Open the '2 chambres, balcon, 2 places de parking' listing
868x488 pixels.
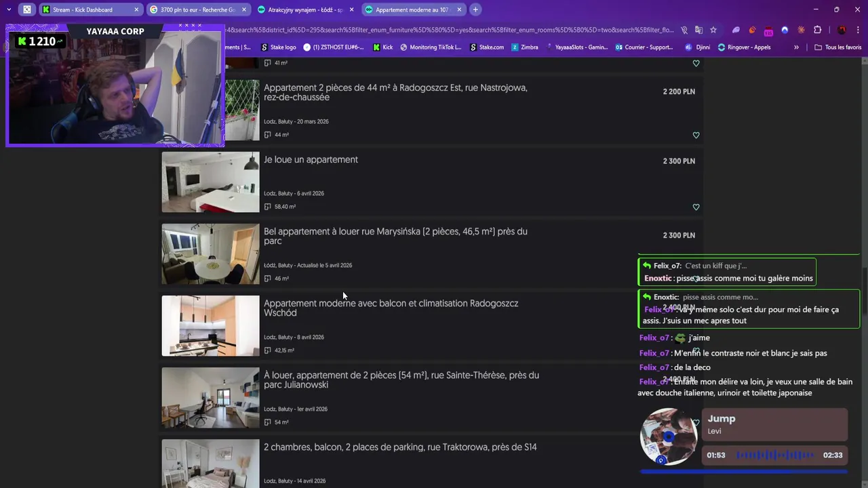coord(400,447)
